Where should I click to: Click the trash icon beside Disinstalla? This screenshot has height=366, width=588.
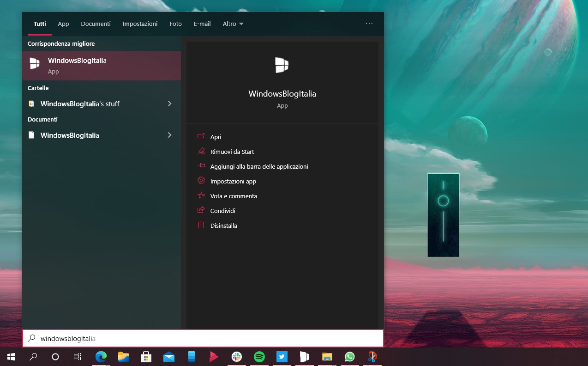coord(201,225)
